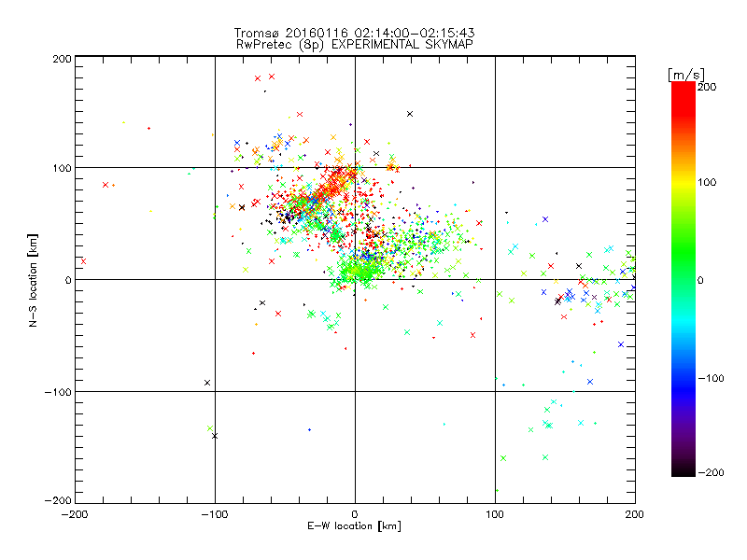Click the E-W axis tick label "200"
747x560 pixels.
pos(635,514)
